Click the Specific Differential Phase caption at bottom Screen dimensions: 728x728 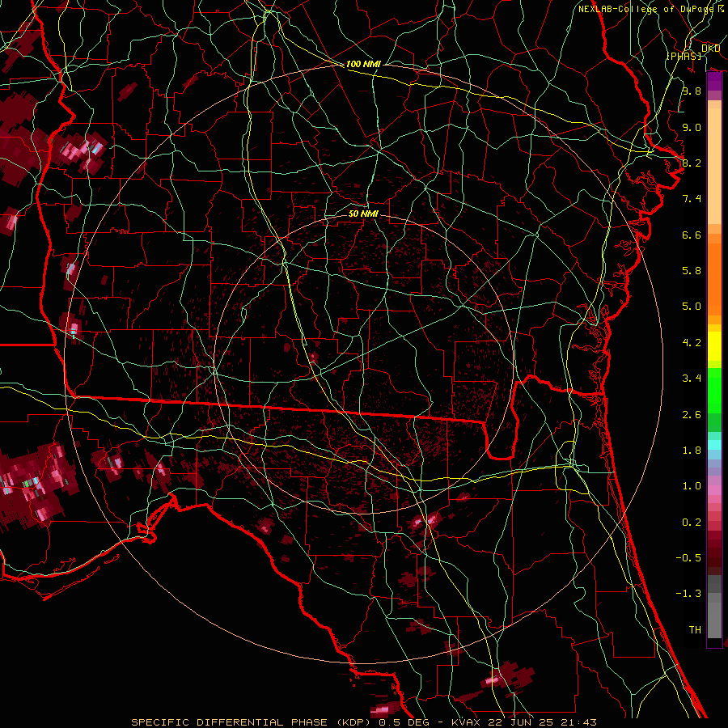pyautogui.click(x=363, y=722)
